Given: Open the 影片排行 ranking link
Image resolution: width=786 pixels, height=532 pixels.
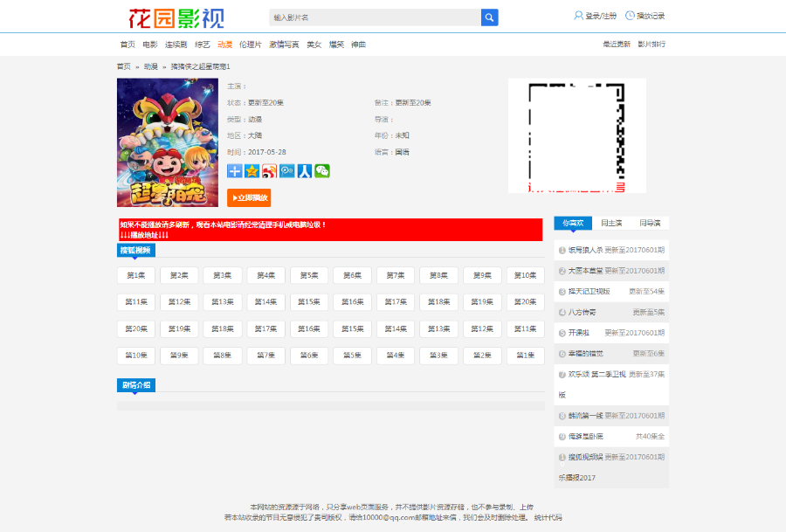Looking at the screenshot, I should tap(652, 45).
